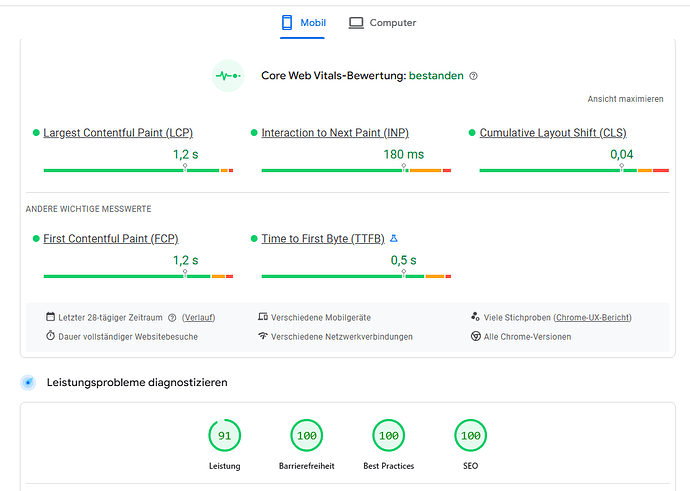690x491 pixels.
Task: Click help icon next to 'bestanden'
Action: click(x=473, y=76)
